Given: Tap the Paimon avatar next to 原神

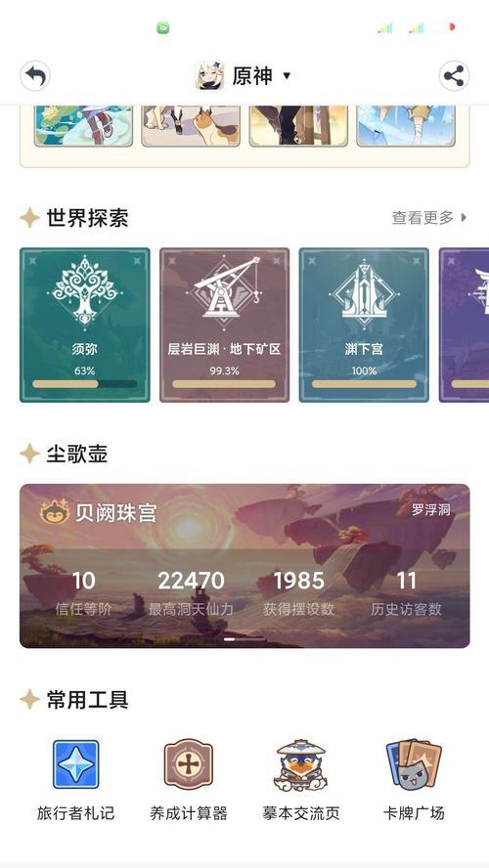Looking at the screenshot, I should pos(210,76).
